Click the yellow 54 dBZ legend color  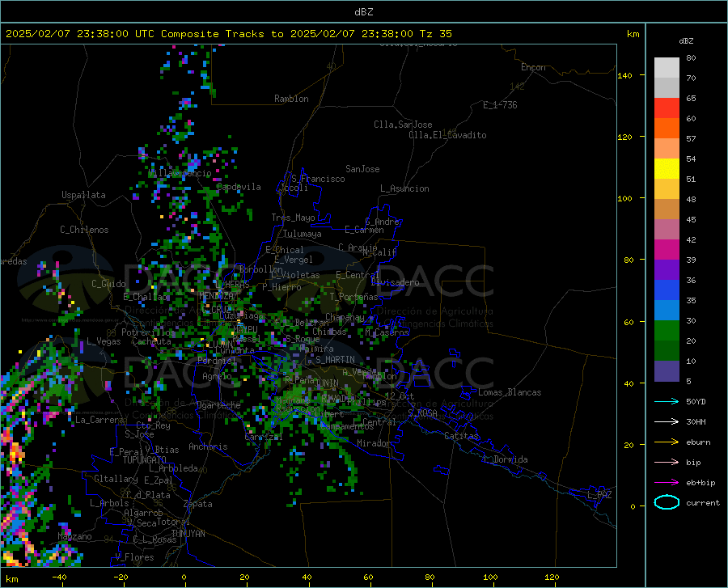(x=667, y=168)
